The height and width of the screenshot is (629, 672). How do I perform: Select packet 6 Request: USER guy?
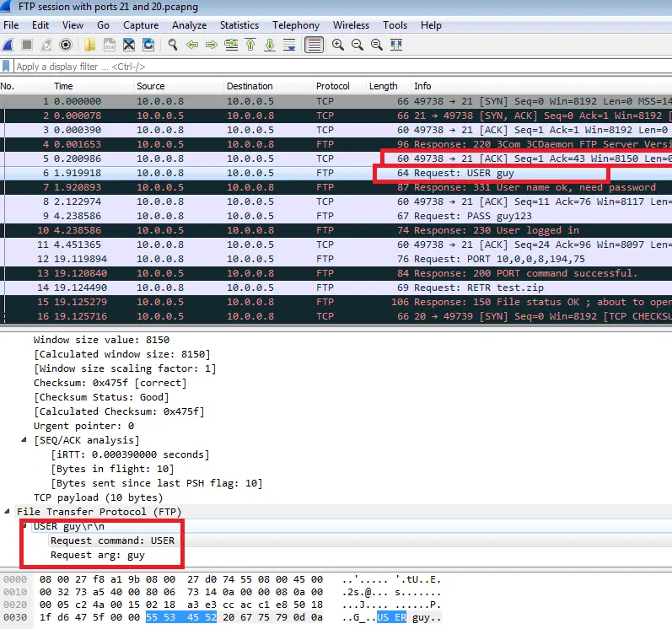point(336,173)
